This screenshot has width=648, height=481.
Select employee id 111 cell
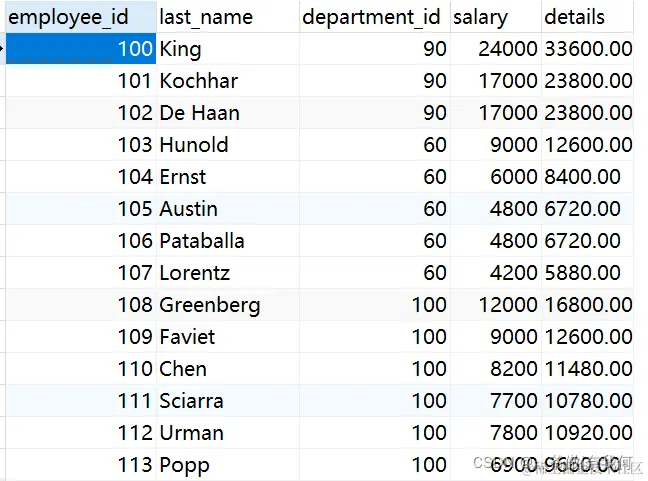81,401
